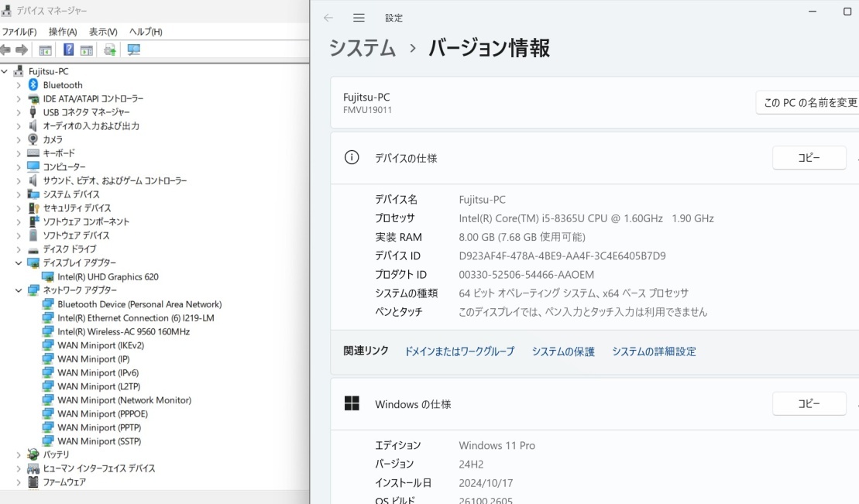Viewport: 859px width, 504px height.
Task: Select the キーボード keyboard icon
Action: pos(33,153)
